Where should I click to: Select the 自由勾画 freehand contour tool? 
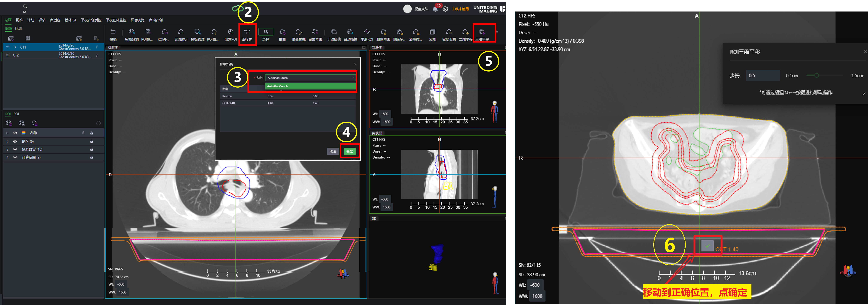pyautogui.click(x=315, y=35)
